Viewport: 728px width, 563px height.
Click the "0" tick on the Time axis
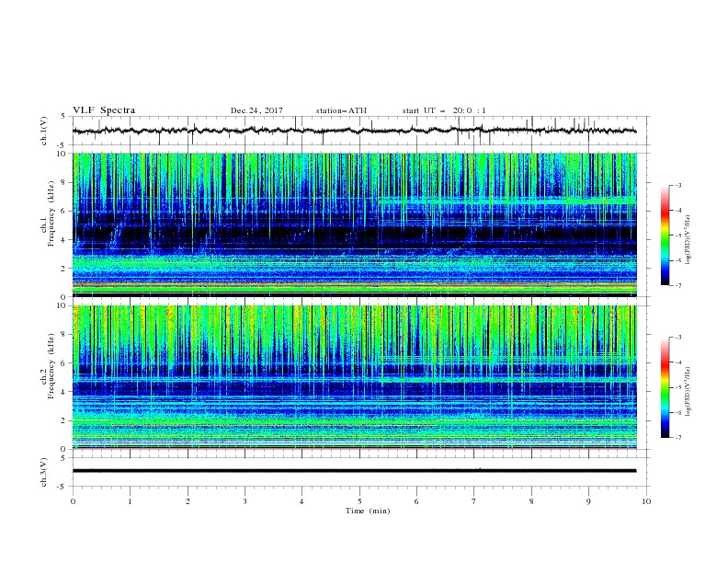[x=73, y=501]
